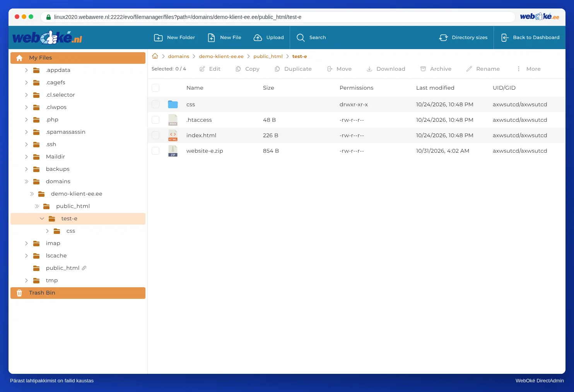This screenshot has width=574, height=392.
Task: Check the checkbox for css folder row
Action: point(155,104)
